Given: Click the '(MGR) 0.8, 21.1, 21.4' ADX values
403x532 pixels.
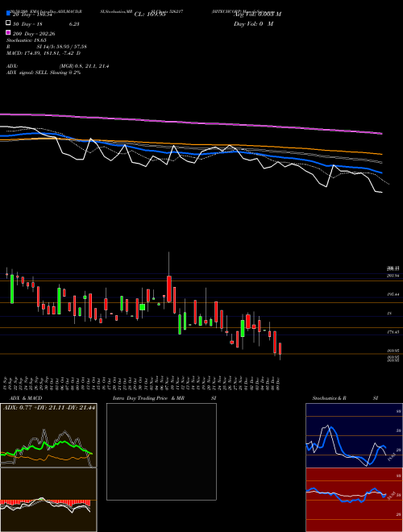Looking at the screenshot, I should 84,66.
